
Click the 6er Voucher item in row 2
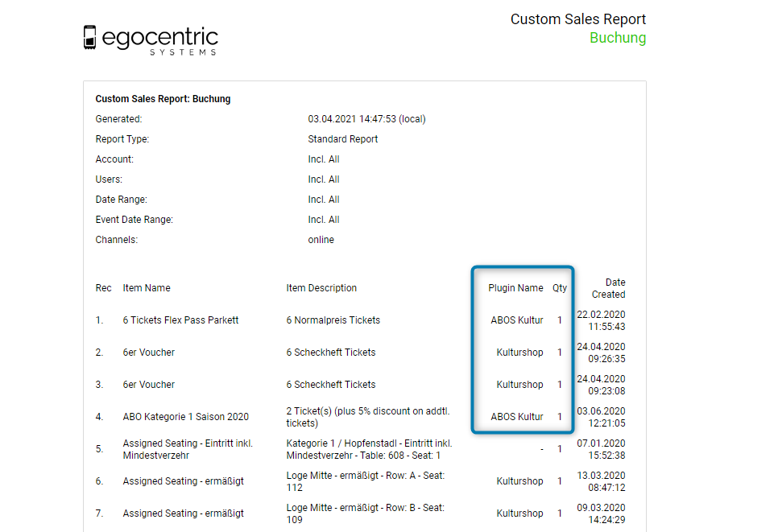[149, 353]
